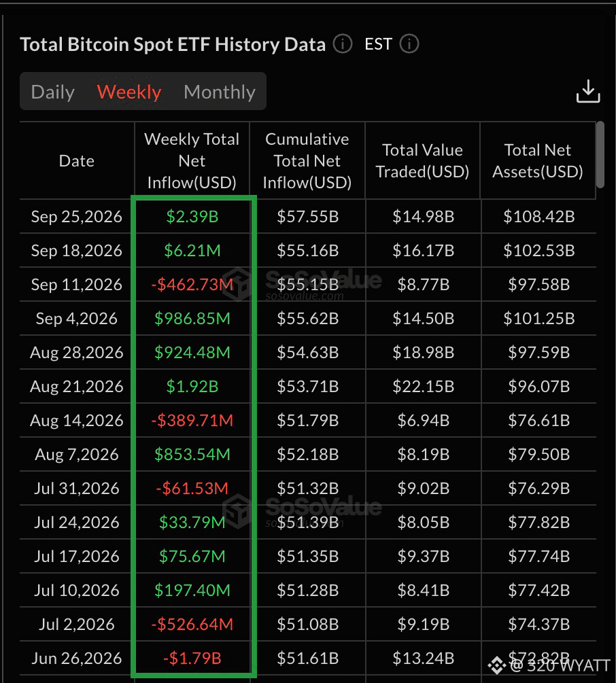
Task: Select the Sep 25,2026 date row
Action: [x=307, y=217]
